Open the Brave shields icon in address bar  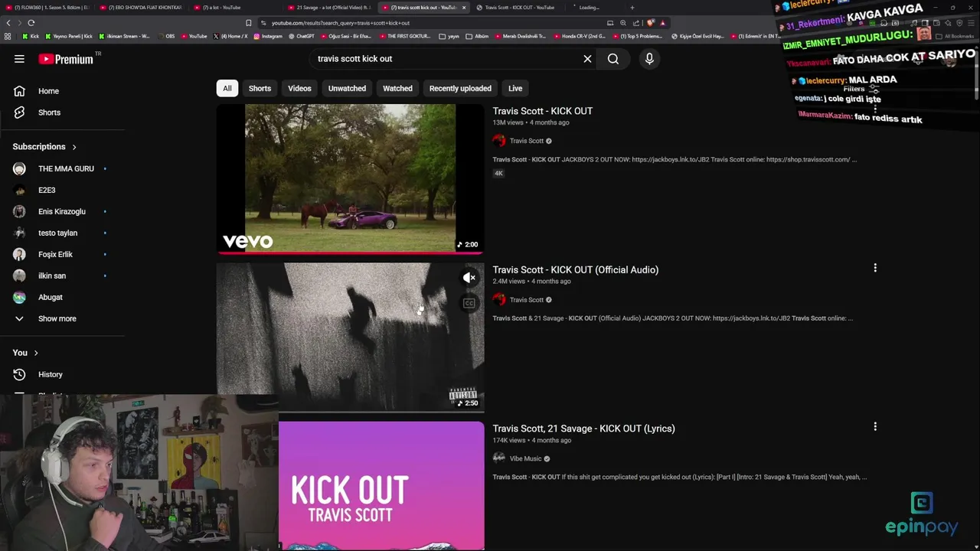650,23
